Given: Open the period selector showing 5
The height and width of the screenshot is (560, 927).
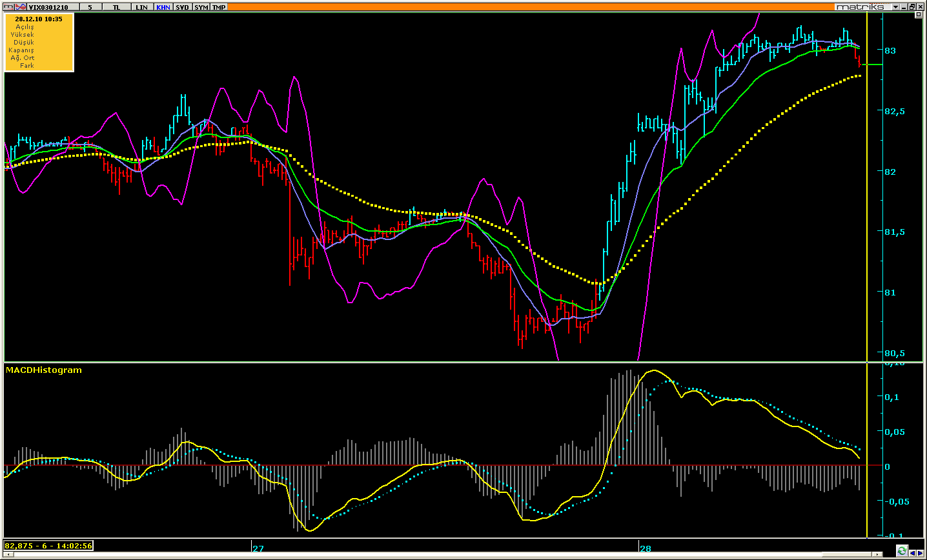Looking at the screenshot, I should pos(90,7).
